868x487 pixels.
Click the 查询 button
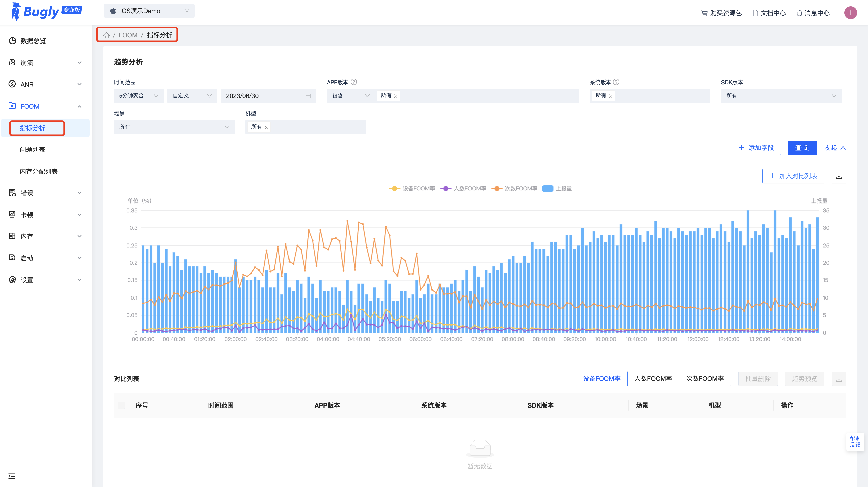[802, 148]
